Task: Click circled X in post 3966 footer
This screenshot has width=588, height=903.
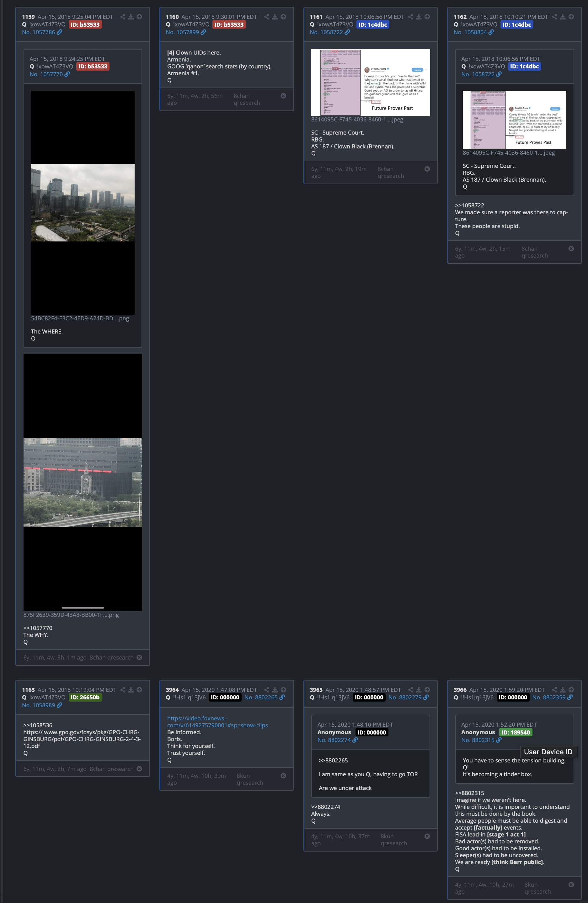Action: pyautogui.click(x=571, y=884)
